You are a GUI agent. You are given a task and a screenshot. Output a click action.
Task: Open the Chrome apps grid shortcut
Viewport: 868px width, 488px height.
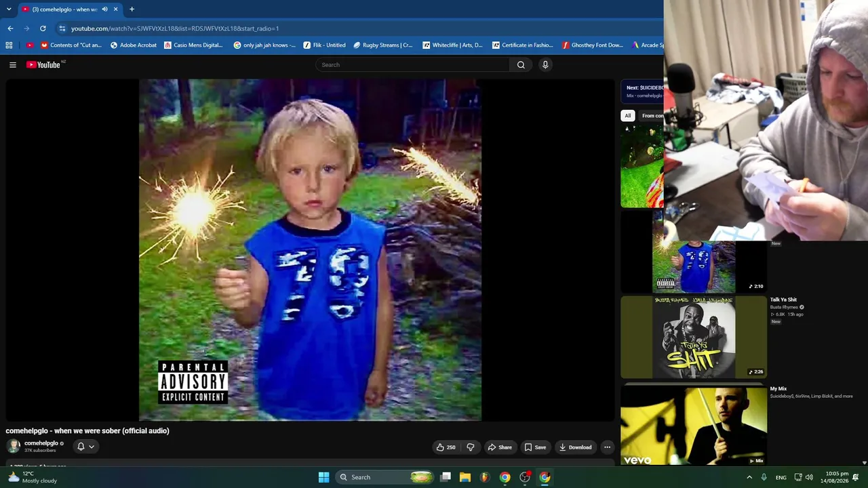tap(9, 45)
